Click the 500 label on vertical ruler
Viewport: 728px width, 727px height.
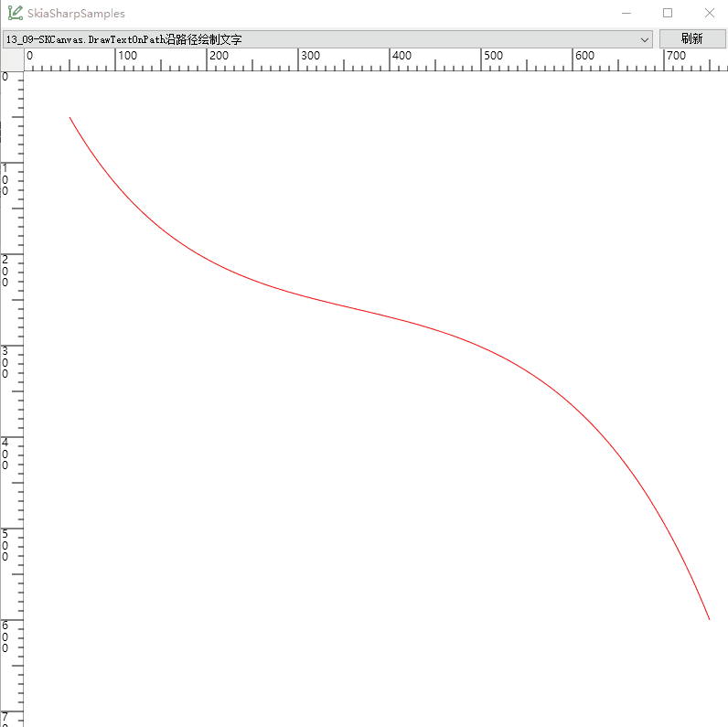click(x=5, y=545)
